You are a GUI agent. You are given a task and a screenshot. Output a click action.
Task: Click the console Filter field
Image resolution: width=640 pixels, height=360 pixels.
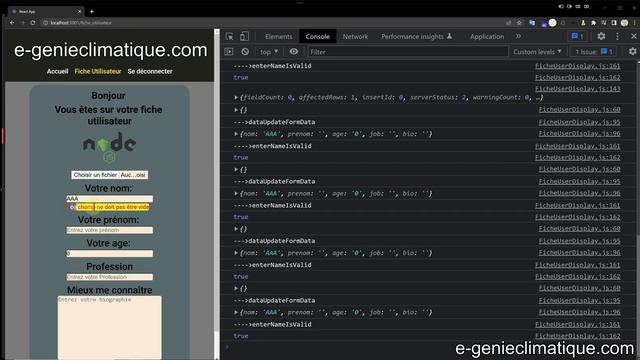click(407, 52)
